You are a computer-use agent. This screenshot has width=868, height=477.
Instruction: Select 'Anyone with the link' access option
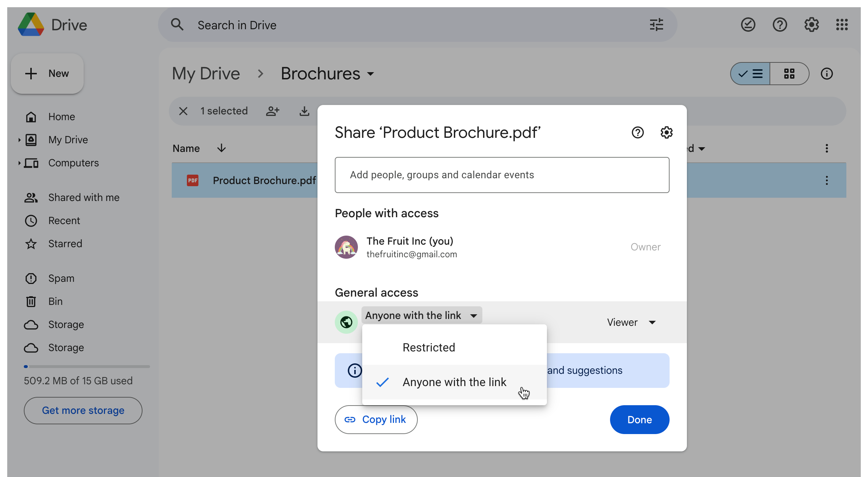(x=455, y=382)
